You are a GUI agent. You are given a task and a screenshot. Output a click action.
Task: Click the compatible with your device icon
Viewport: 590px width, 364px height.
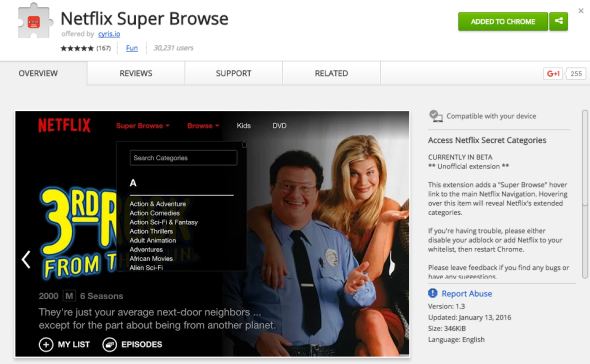pyautogui.click(x=436, y=116)
